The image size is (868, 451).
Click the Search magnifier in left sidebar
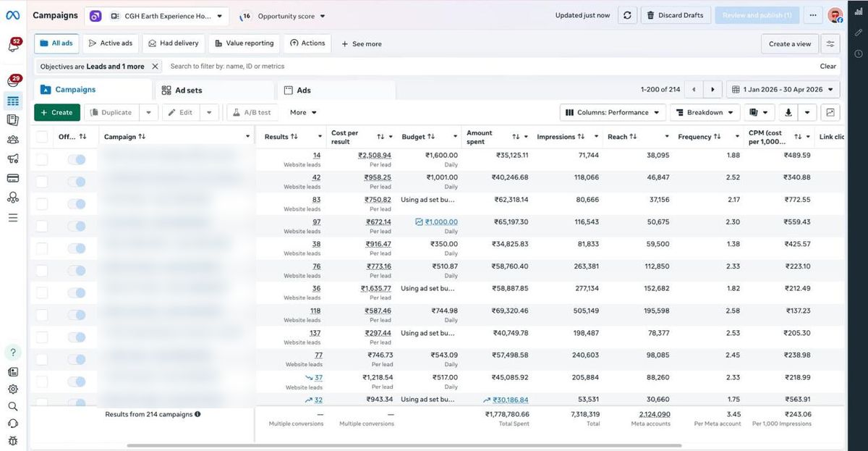pos(13,407)
